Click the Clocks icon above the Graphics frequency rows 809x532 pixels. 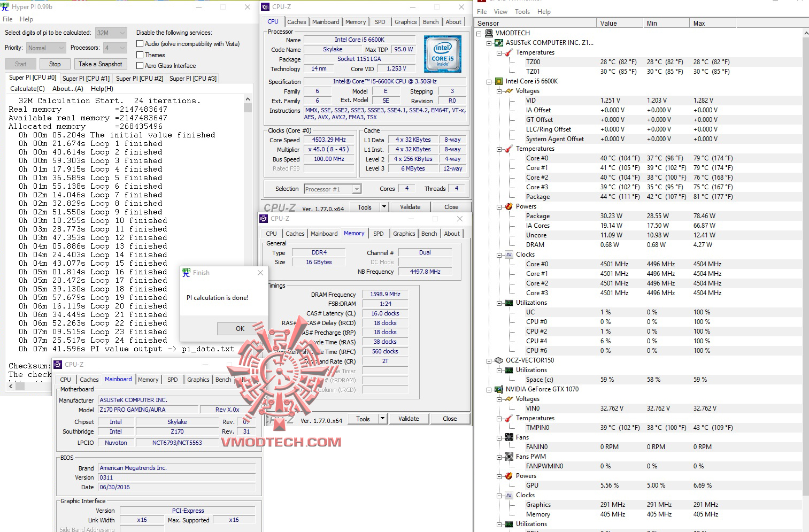tap(508, 495)
